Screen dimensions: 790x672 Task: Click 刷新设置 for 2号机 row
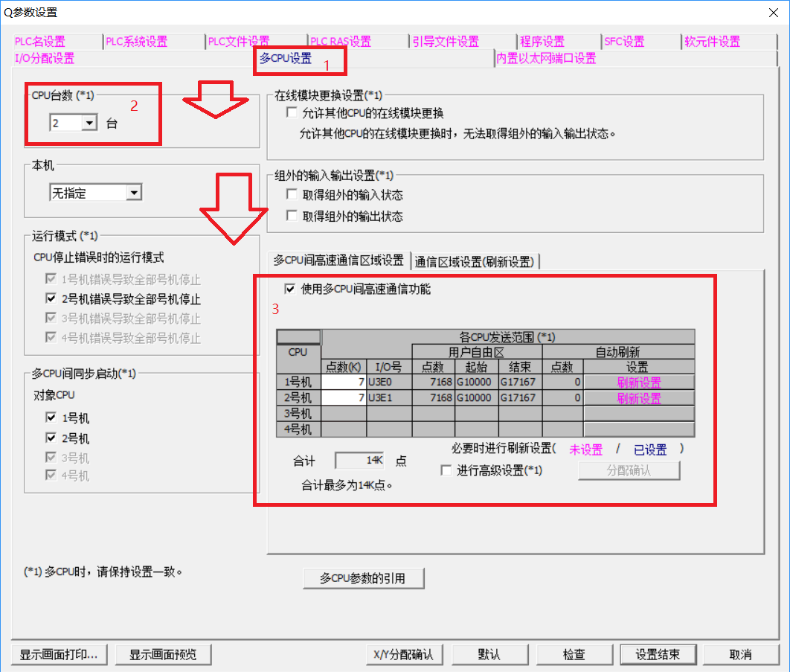coord(638,398)
